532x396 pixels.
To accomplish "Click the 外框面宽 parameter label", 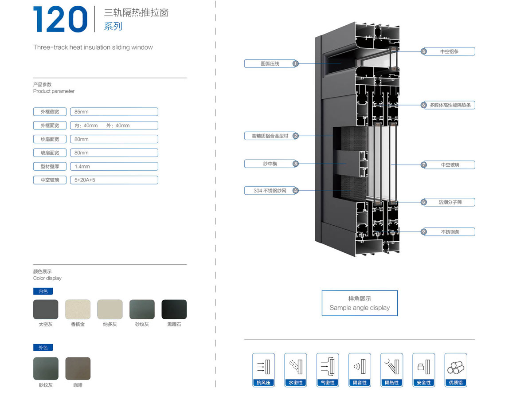I will click(50, 125).
